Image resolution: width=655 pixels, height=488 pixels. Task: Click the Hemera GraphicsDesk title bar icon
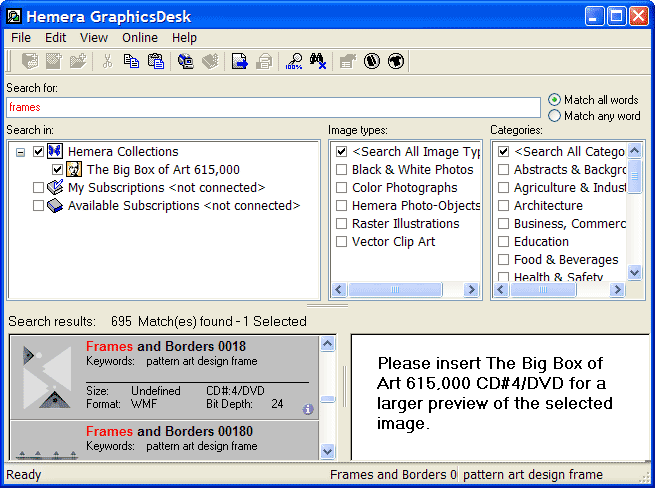coord(14,16)
